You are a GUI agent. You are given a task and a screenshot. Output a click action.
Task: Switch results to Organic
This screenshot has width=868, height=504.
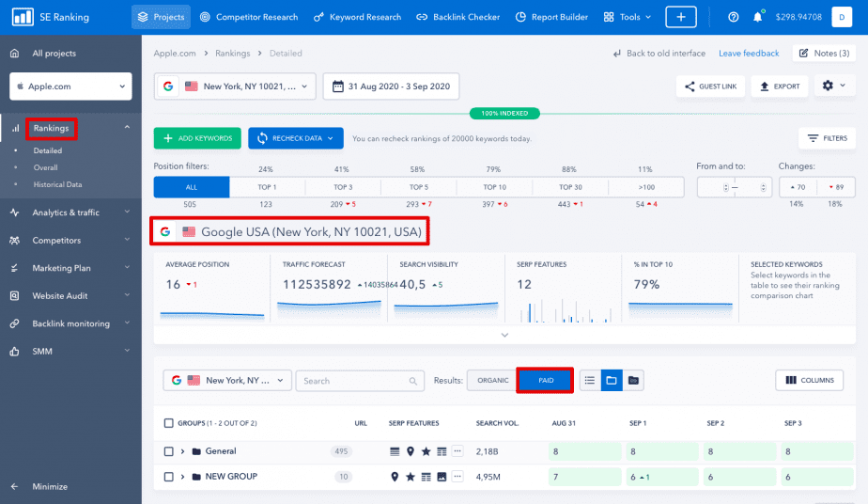(492, 381)
